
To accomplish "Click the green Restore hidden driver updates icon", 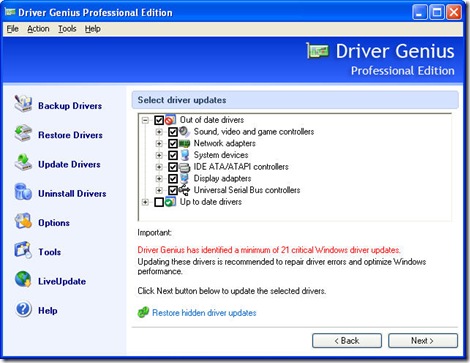I will point(143,312).
